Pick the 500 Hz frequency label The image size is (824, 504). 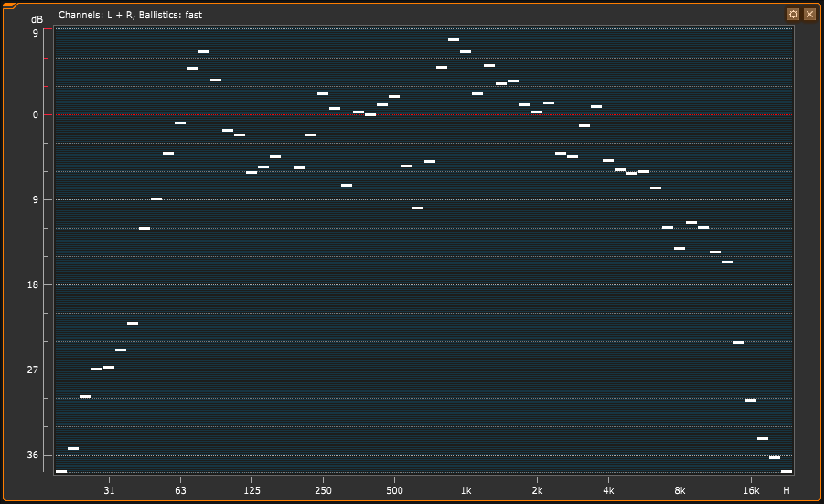tap(394, 491)
